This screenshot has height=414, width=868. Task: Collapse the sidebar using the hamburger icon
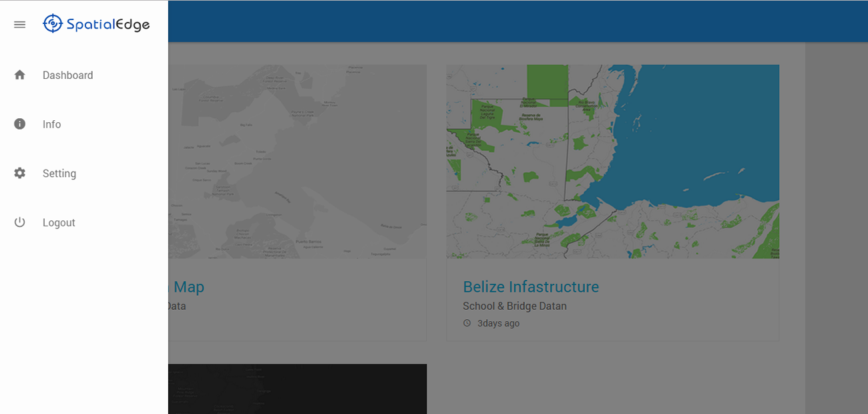click(19, 25)
